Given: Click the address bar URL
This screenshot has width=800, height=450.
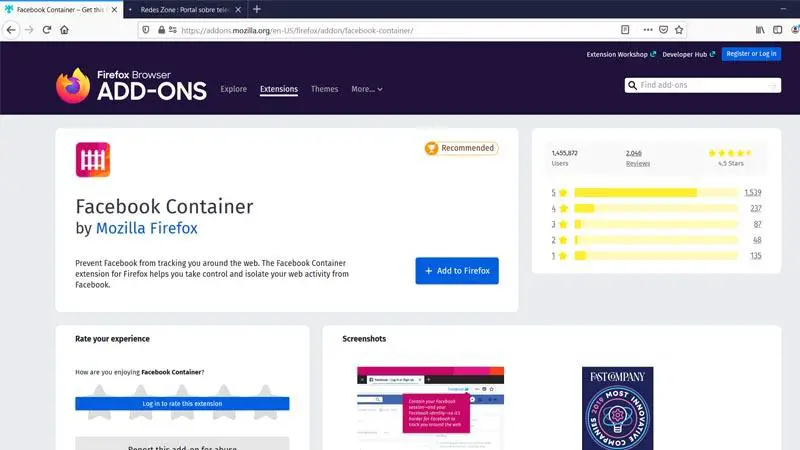Looking at the screenshot, I should click(x=297, y=31).
